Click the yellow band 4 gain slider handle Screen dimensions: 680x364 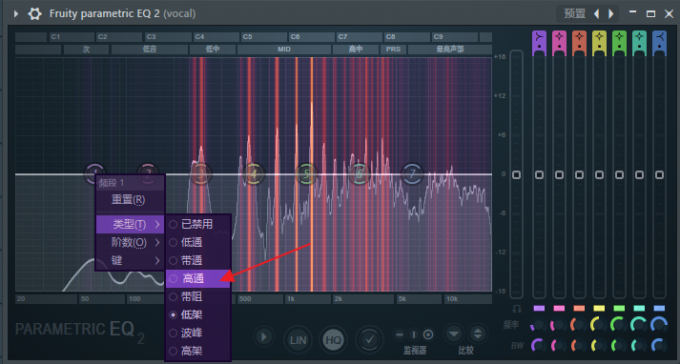pyautogui.click(x=599, y=175)
